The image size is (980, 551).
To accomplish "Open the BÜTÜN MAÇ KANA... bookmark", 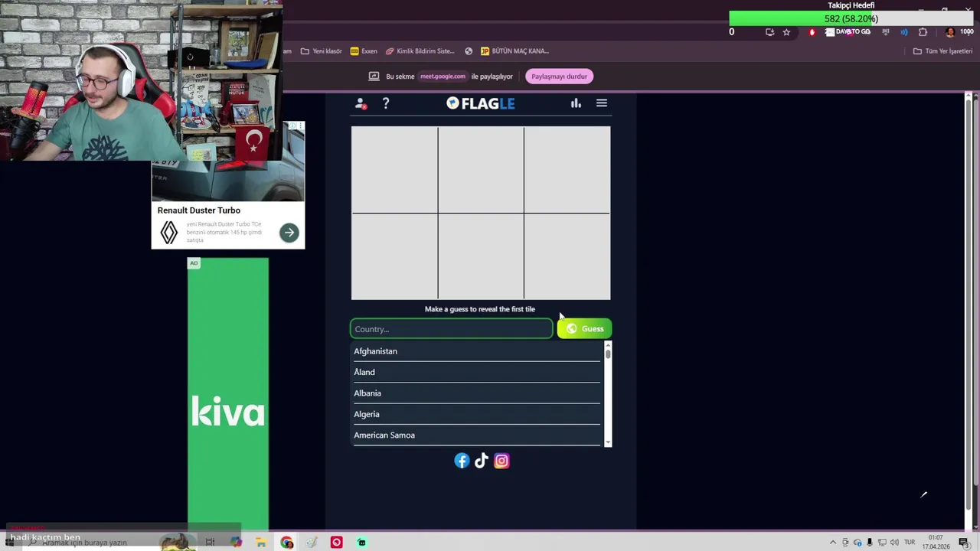I will tap(514, 51).
